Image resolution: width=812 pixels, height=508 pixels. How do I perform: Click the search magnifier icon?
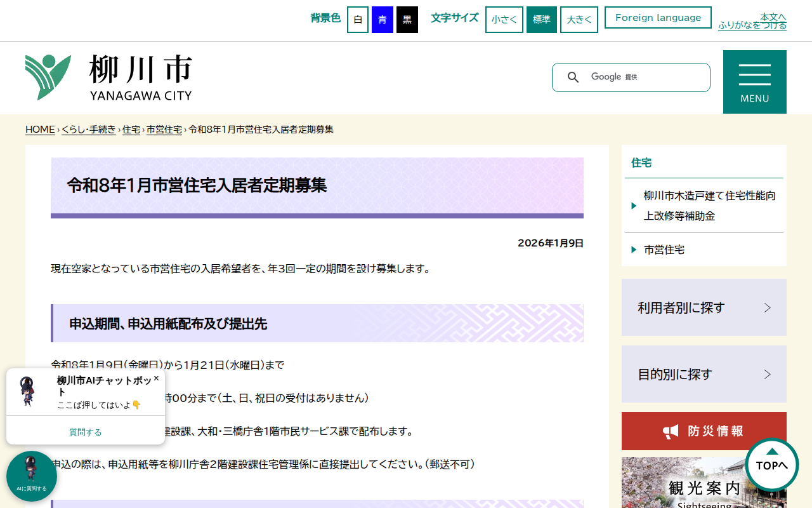click(573, 77)
